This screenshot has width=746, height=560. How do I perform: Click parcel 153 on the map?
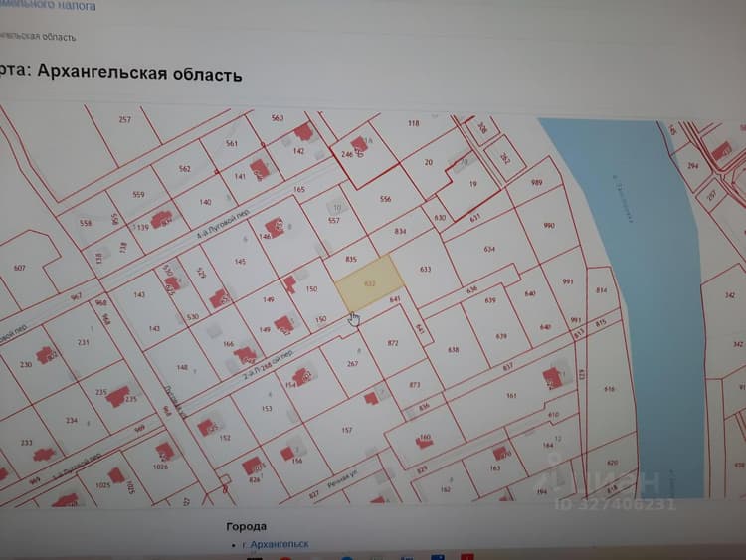click(267, 409)
